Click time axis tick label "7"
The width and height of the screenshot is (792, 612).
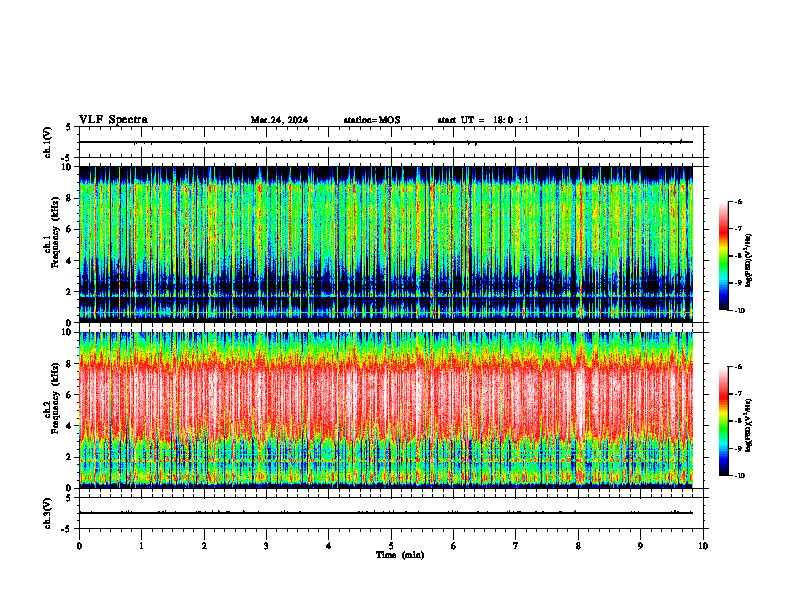click(x=516, y=546)
